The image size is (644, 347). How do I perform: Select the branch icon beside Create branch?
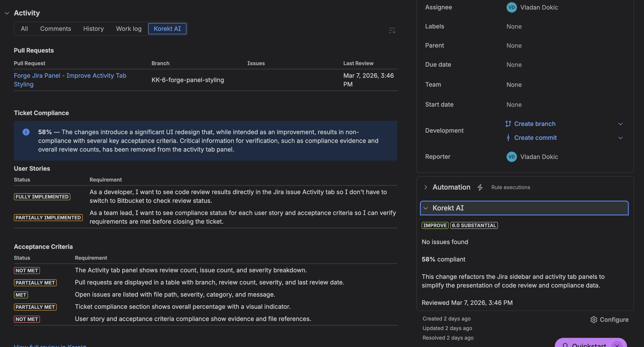(x=508, y=124)
